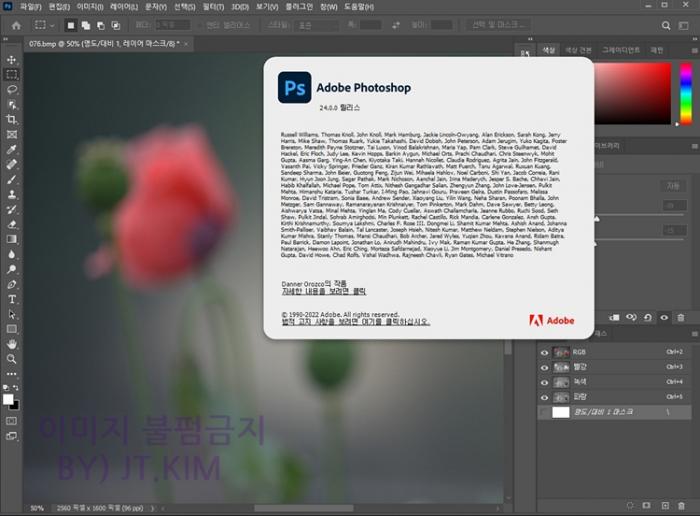
Task: Open the tool preset picker dropdown arrow
Action: (52, 25)
